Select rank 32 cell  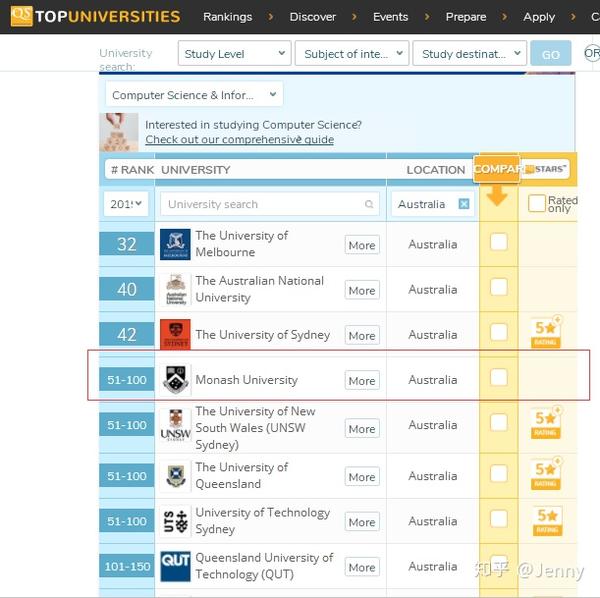tap(127, 244)
